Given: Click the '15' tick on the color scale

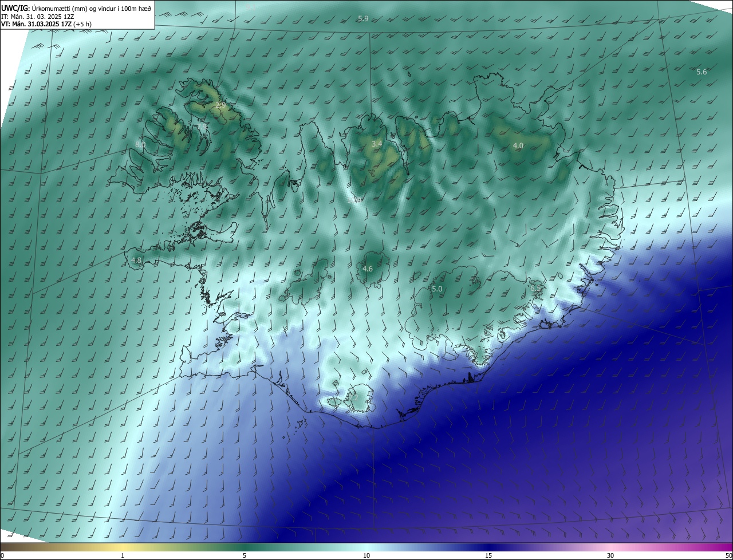Looking at the screenshot, I should (x=488, y=555).
